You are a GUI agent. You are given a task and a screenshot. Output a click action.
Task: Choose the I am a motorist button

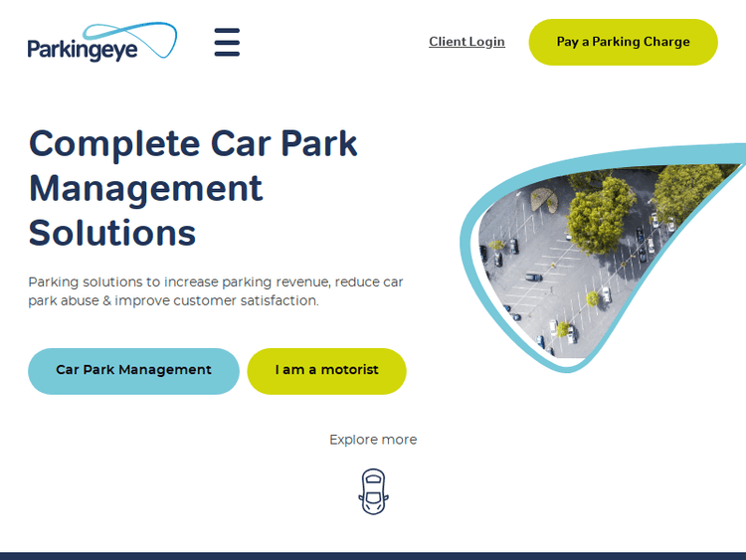pyautogui.click(x=327, y=371)
